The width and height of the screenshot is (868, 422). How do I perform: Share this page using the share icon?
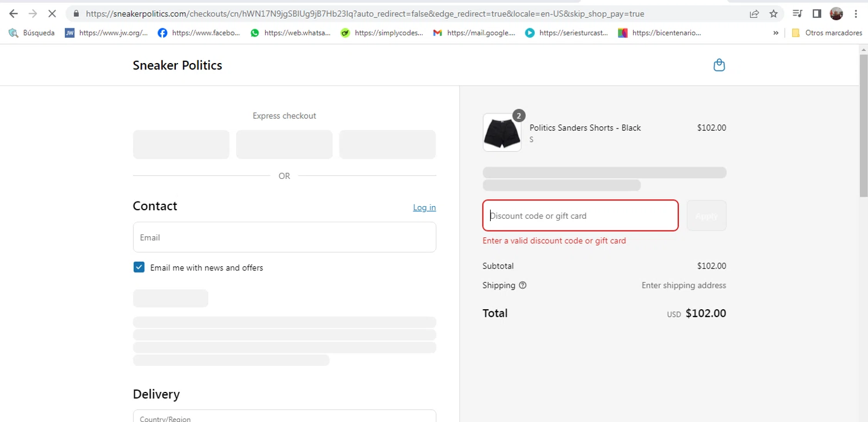click(754, 13)
